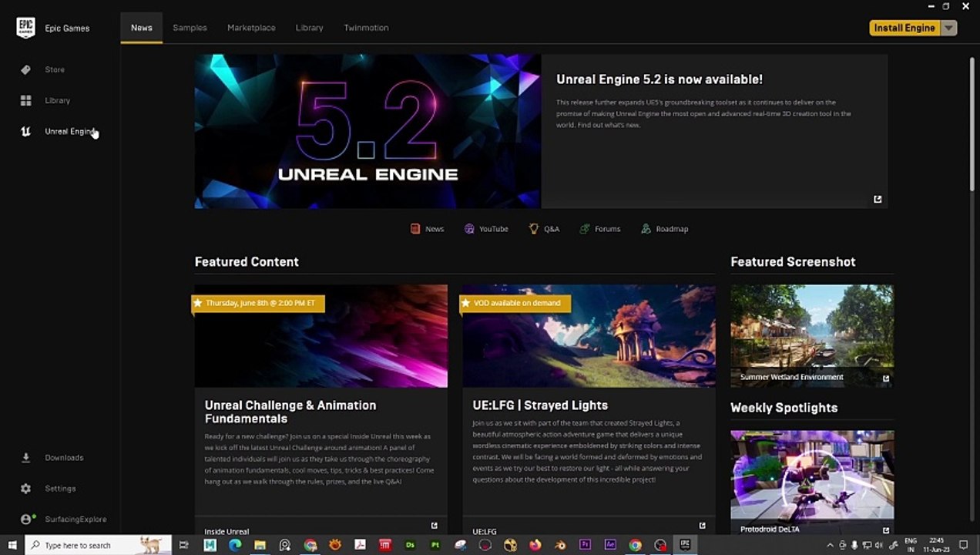Click the Epic Games logo icon
The image size is (980, 555).
25,28
